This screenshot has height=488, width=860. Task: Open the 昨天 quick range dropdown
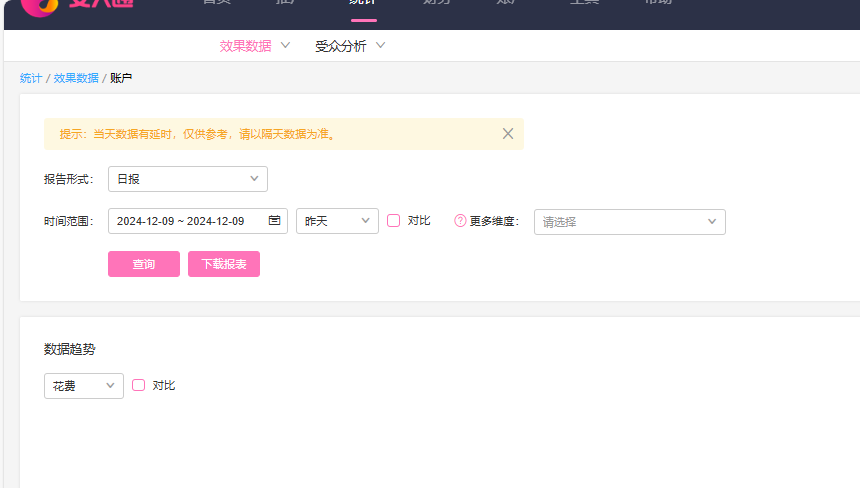[x=337, y=221]
